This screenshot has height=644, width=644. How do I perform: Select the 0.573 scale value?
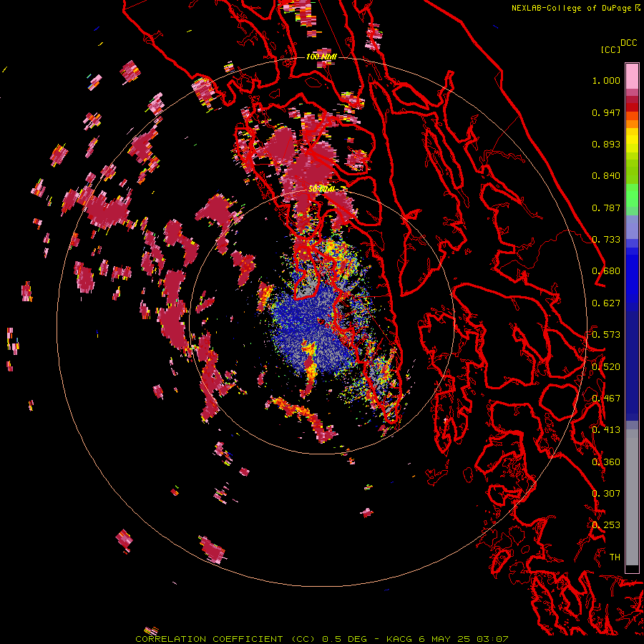(606, 335)
